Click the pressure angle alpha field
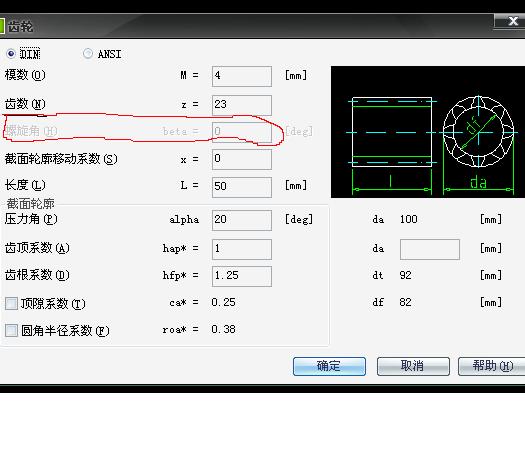525x460 pixels. 242,220
